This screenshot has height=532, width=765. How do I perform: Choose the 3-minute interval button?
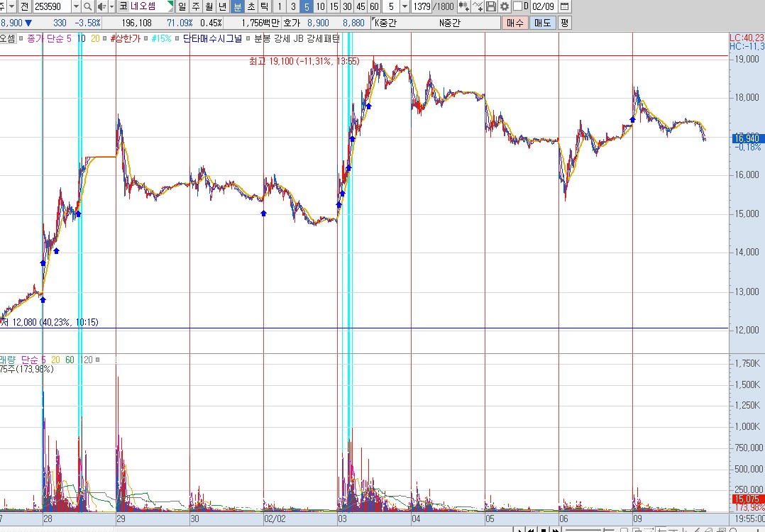[293, 6]
